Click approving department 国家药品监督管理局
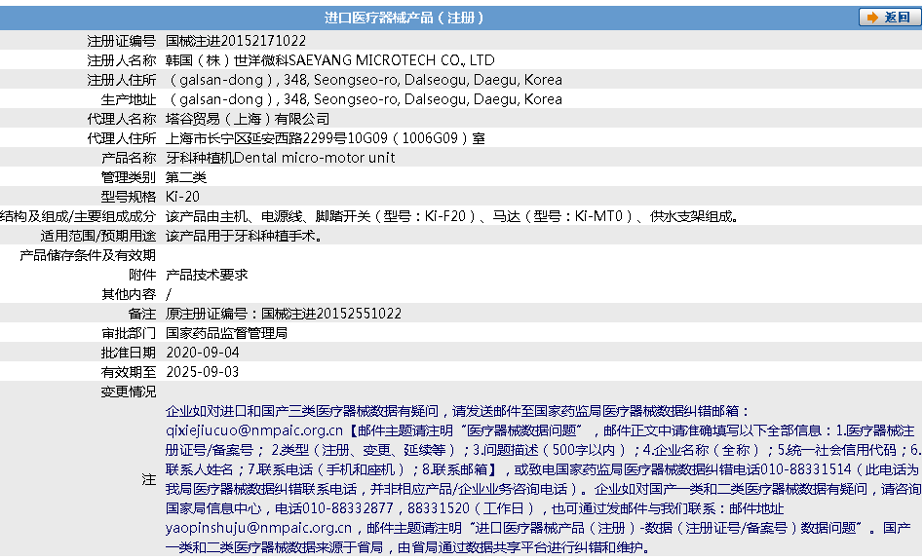Image resolution: width=924 pixels, height=560 pixels. pos(226,333)
